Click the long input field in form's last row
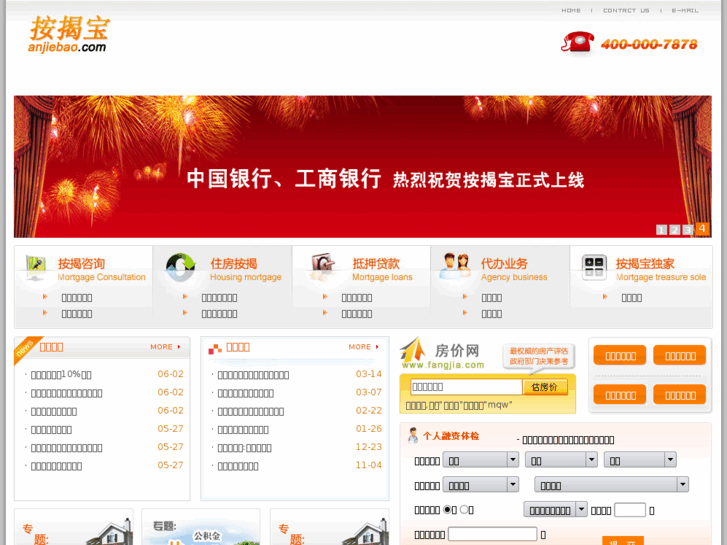This screenshot has width=727, height=545. click(x=492, y=534)
